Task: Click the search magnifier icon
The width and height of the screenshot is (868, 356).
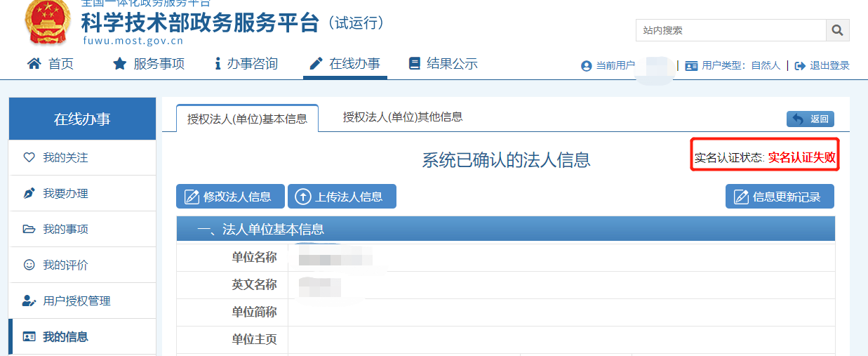Action: (x=837, y=30)
